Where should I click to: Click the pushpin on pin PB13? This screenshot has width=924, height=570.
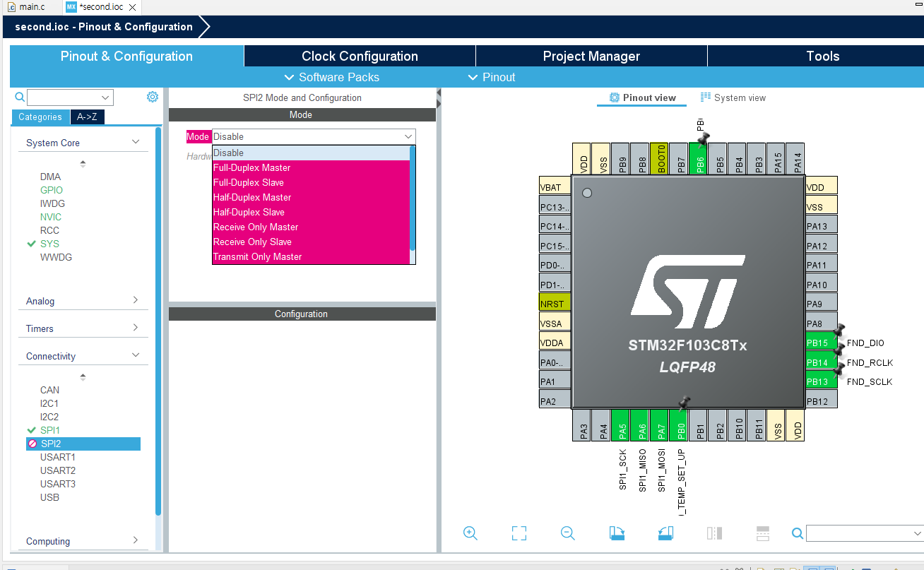839,369
